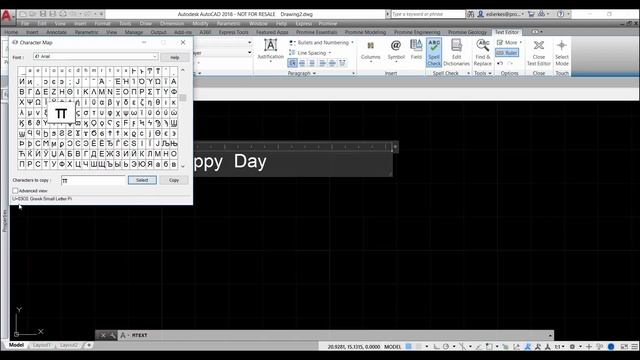Screen dimensions: 640x360
Task: Click command line customize wrench icon
Action: [x=113, y=336]
